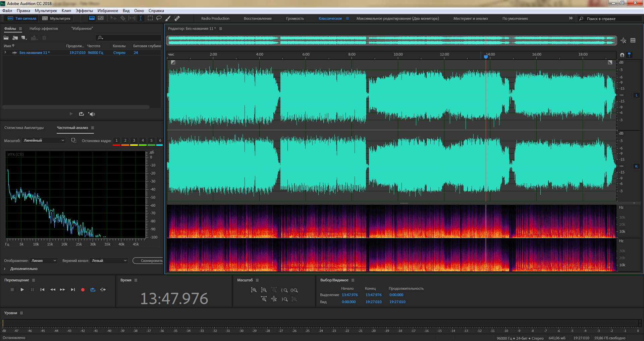Click the Сканировать button
644x341 pixels.
point(149,261)
